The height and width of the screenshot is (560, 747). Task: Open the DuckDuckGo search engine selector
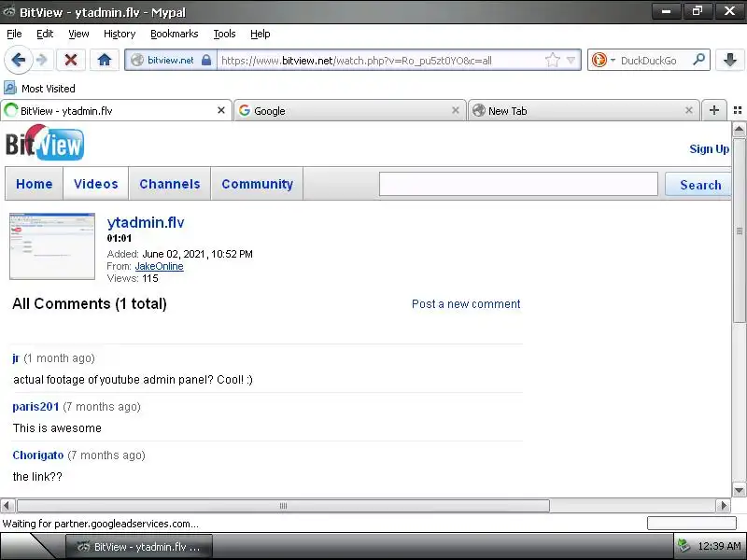(x=603, y=60)
